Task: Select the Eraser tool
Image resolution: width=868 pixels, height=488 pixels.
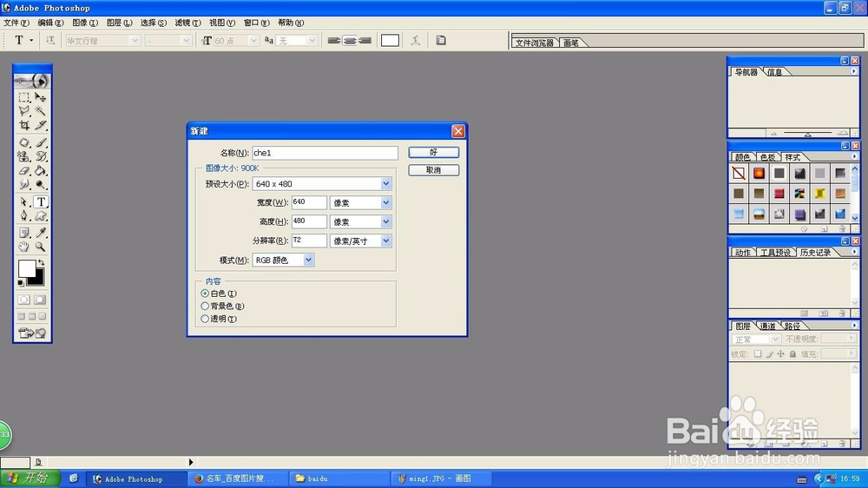Action: (x=23, y=170)
